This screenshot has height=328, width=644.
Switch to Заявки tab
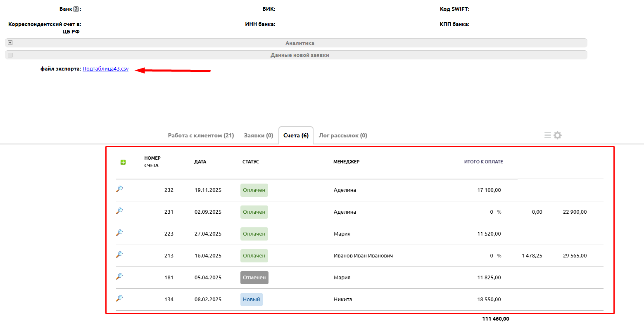(x=259, y=135)
